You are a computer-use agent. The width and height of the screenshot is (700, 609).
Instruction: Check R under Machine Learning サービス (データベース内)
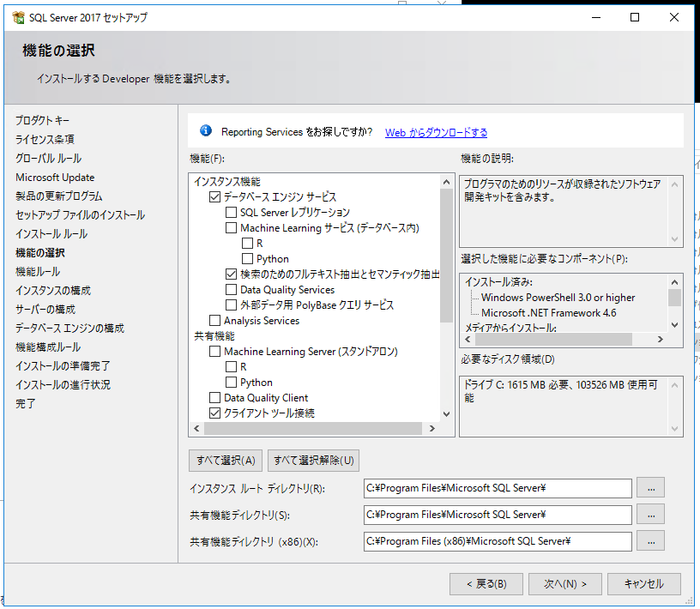pos(247,244)
